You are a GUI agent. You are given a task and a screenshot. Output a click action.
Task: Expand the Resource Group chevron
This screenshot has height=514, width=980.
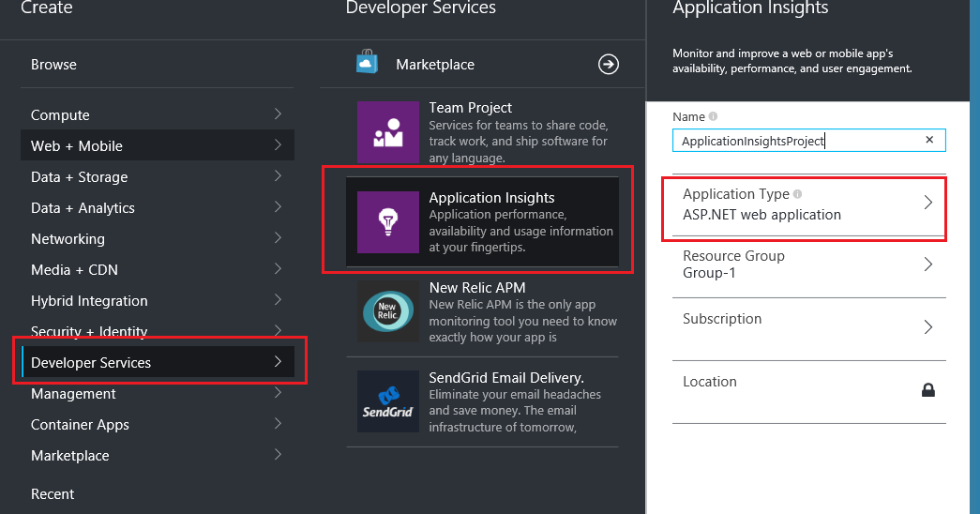927,265
